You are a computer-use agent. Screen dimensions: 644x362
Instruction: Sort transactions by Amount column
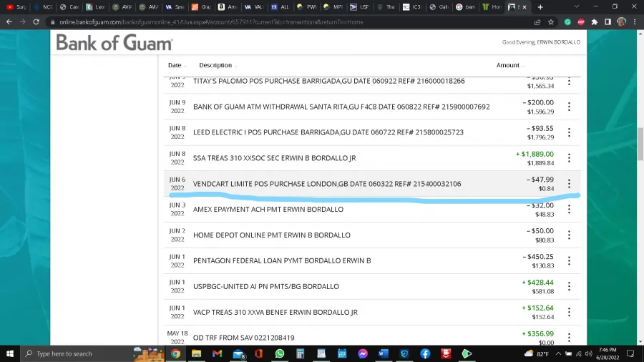click(x=510, y=65)
